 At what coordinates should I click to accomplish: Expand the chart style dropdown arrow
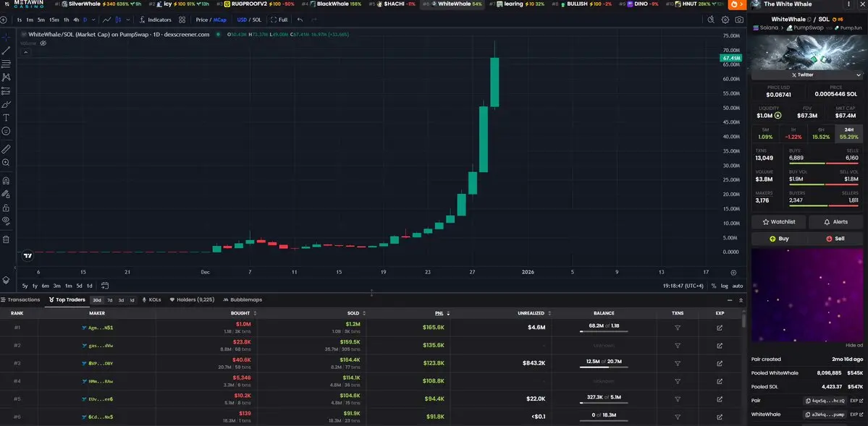pyautogui.click(x=128, y=20)
